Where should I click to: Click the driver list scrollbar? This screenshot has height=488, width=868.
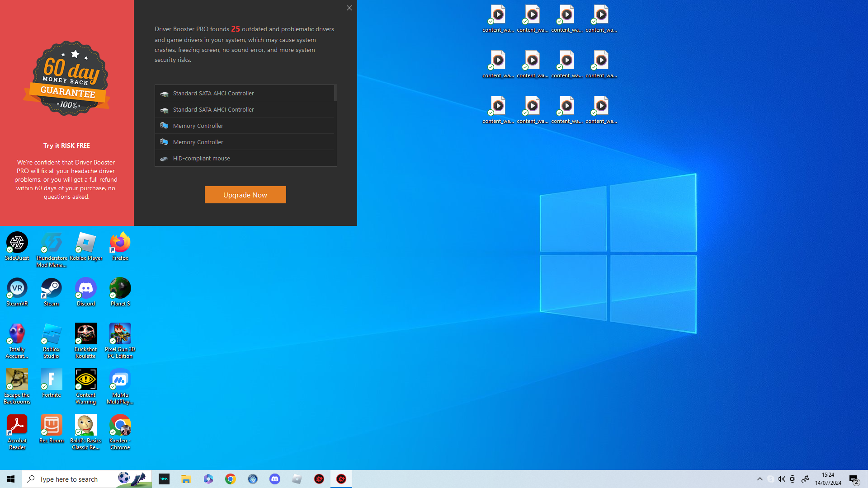[335, 93]
